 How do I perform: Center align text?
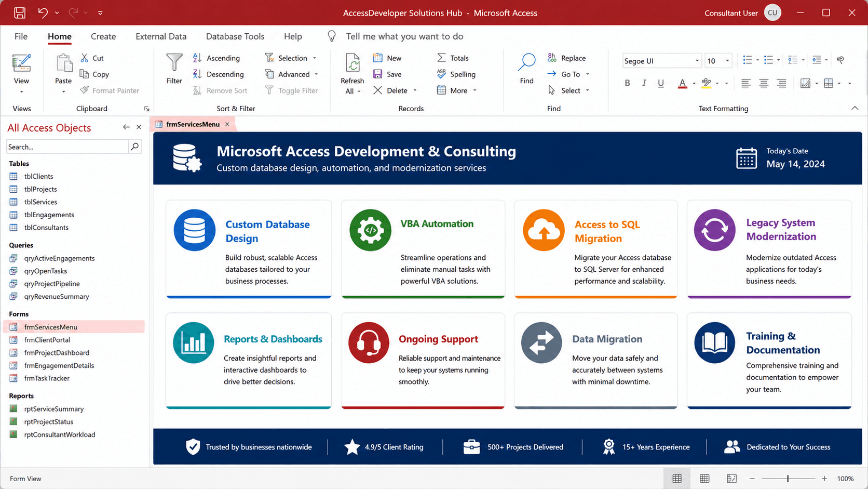[x=763, y=83]
